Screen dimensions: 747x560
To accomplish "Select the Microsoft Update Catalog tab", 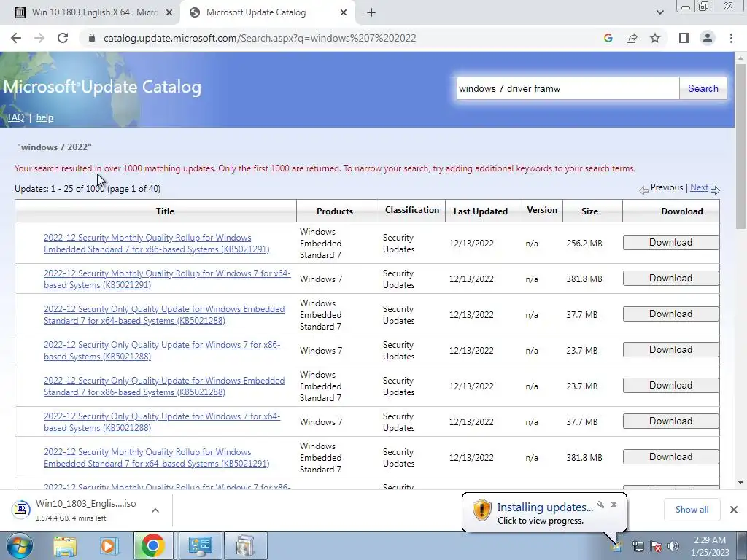I will 267,12.
